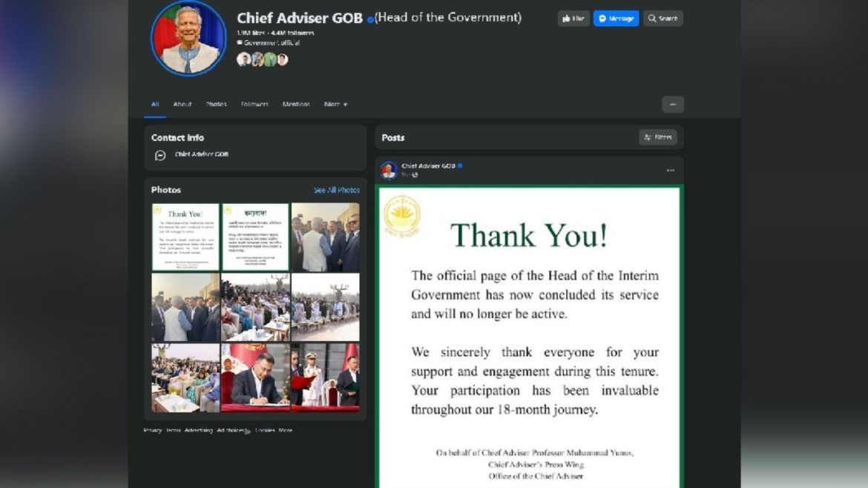Go to the Followers tab
868x488 pixels.
[x=254, y=105]
